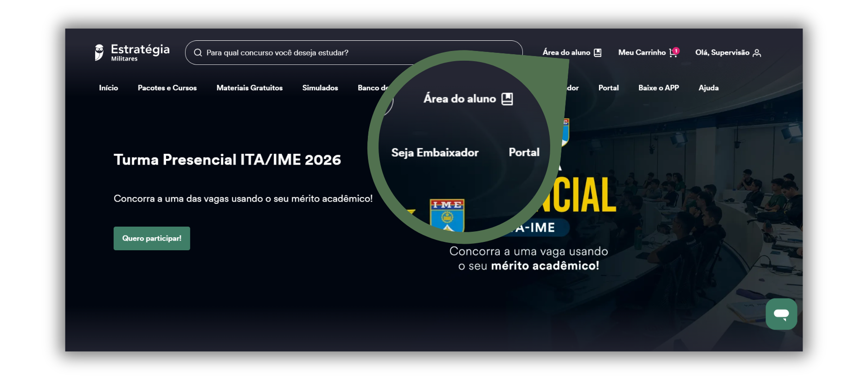
Task: Open Materiais Gratuitos menu
Action: [x=250, y=88]
